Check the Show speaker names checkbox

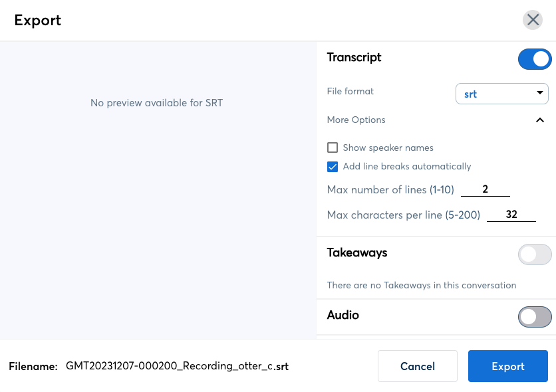(x=331, y=147)
